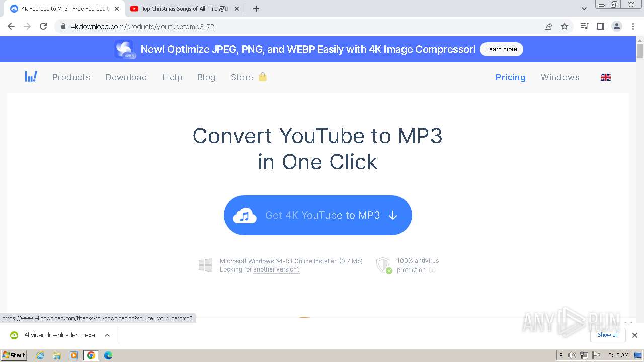This screenshot has width=644, height=362.
Task: Click the Store shopping bag icon
Action: tap(263, 77)
